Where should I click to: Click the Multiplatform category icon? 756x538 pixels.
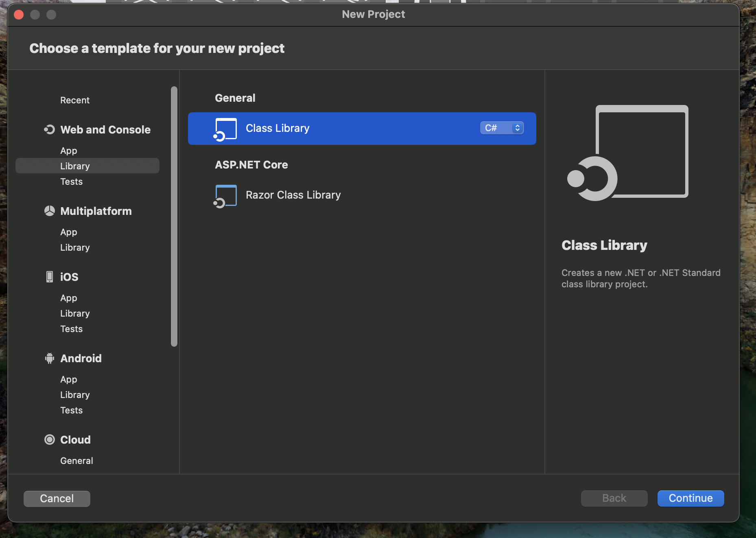point(49,211)
